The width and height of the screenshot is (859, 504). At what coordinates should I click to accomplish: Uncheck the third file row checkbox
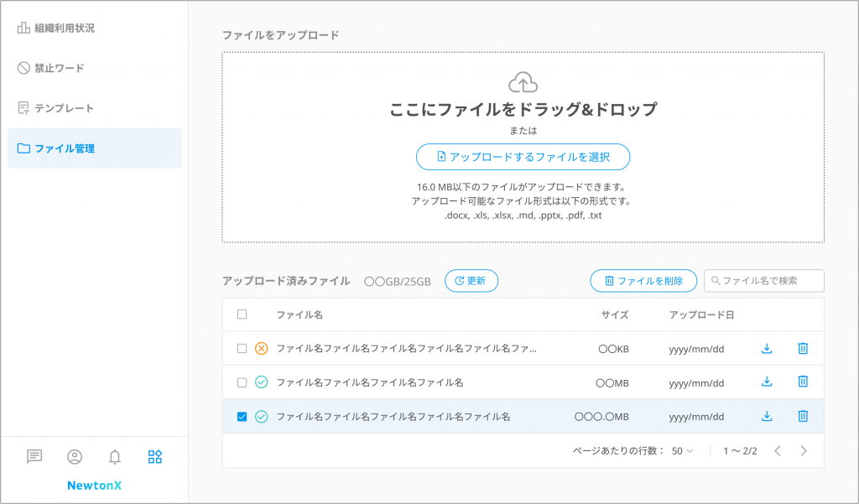coord(242,416)
